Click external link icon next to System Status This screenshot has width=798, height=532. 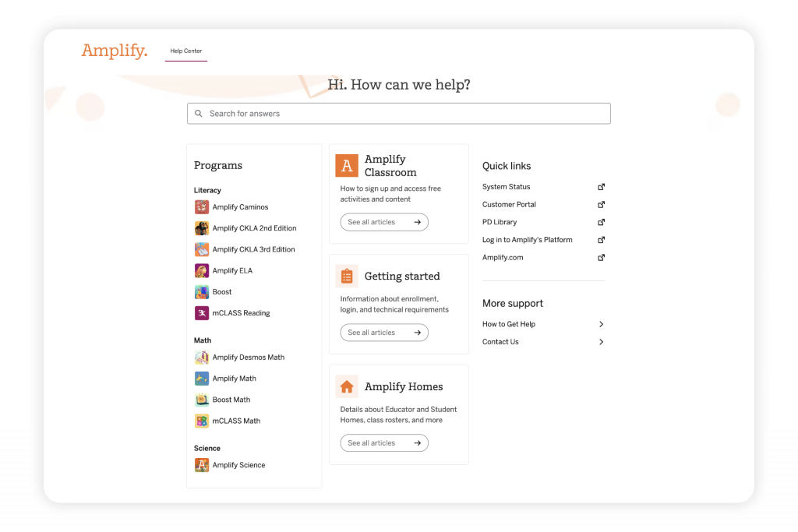[x=601, y=187]
